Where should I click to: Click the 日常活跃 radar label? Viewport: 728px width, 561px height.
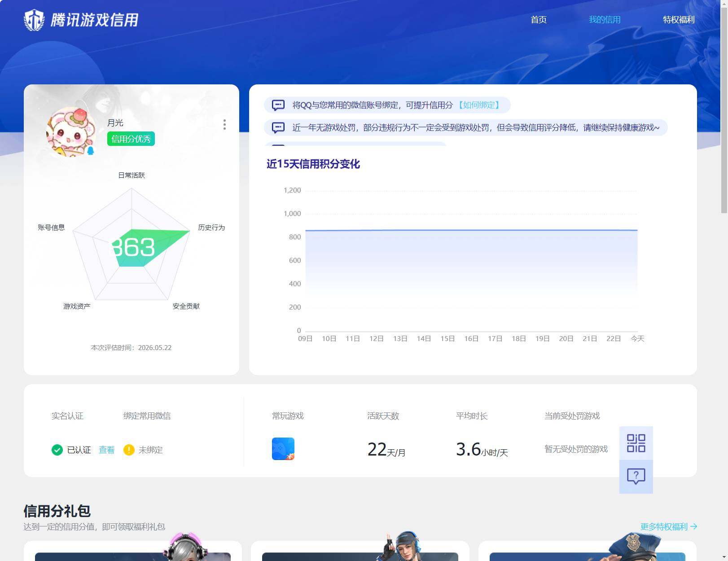pos(132,175)
